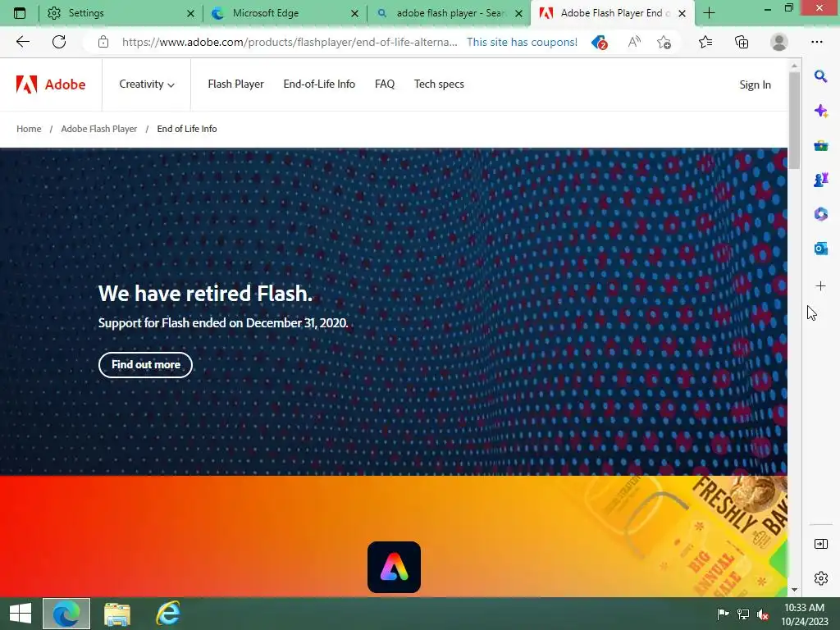Close the adobe flash player search tab
Image resolution: width=840 pixels, height=630 pixels.
click(x=518, y=13)
